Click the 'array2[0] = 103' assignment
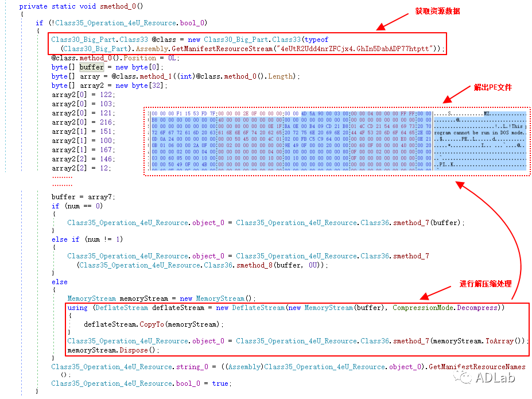 (83, 104)
